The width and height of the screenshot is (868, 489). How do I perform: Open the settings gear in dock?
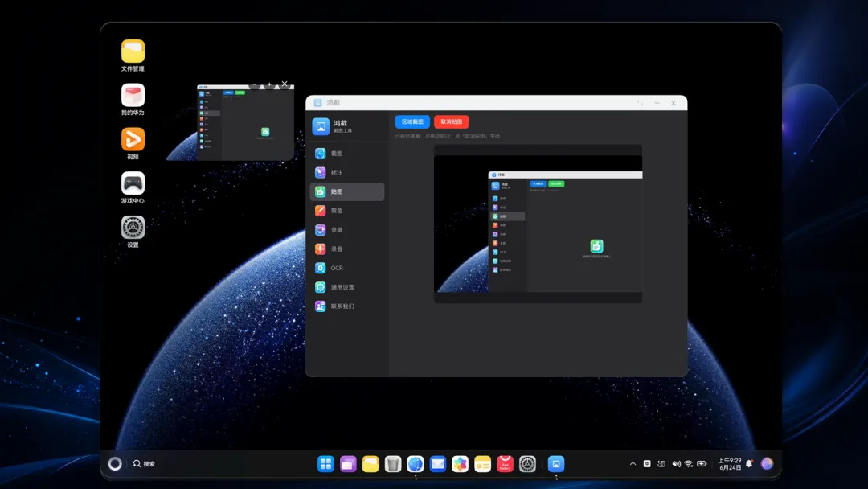527,464
